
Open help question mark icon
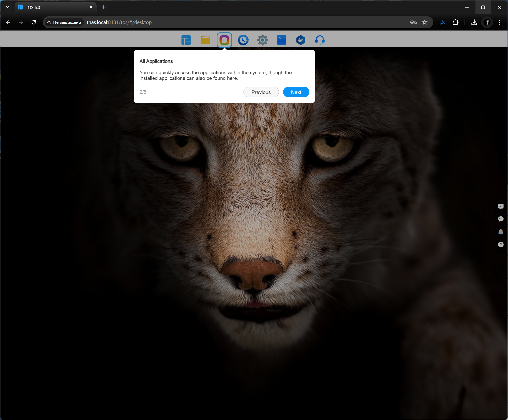(500, 245)
